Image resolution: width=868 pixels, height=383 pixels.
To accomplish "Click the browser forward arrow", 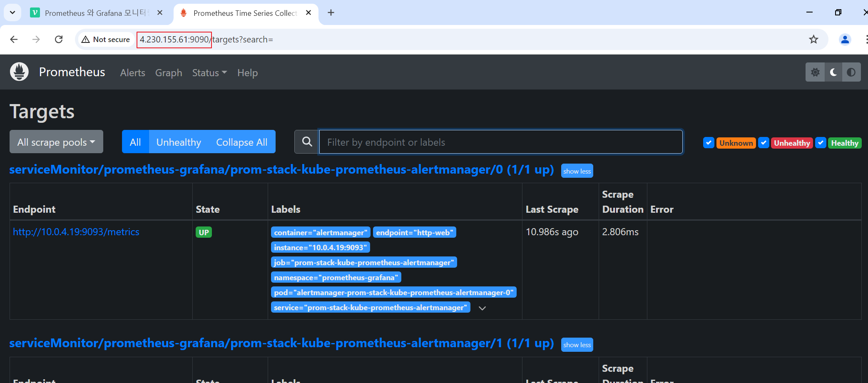I will (x=36, y=40).
